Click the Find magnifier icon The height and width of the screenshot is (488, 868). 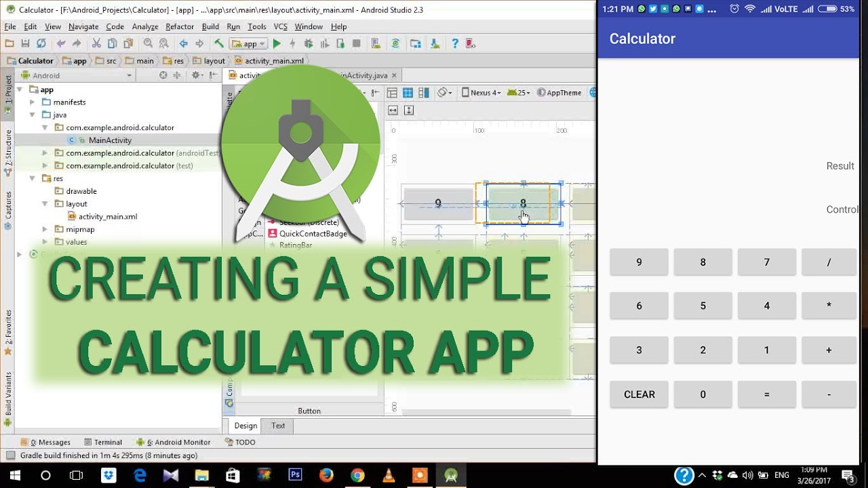pyautogui.click(x=148, y=43)
